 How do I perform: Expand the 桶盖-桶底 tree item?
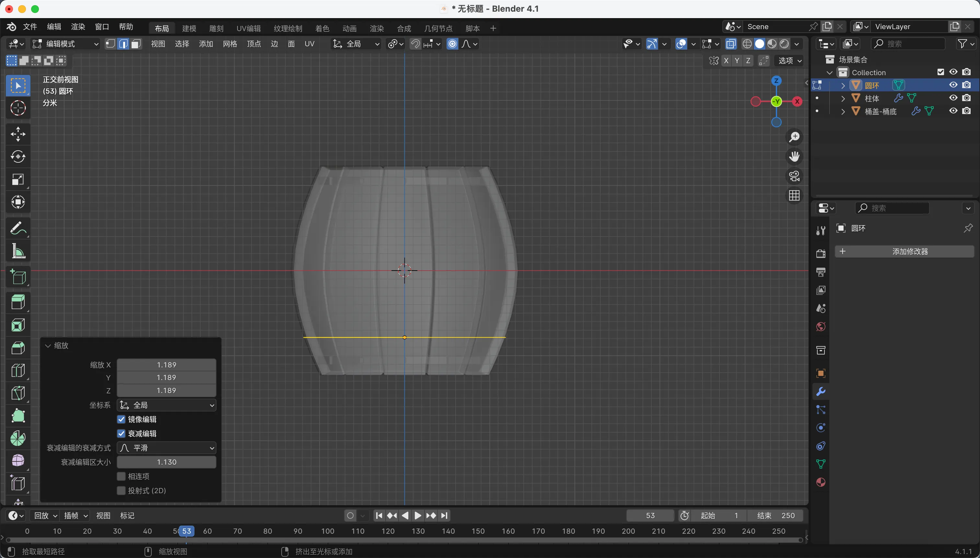tap(843, 111)
